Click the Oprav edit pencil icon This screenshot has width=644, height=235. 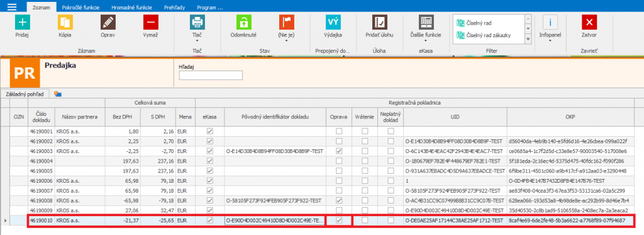click(x=108, y=22)
